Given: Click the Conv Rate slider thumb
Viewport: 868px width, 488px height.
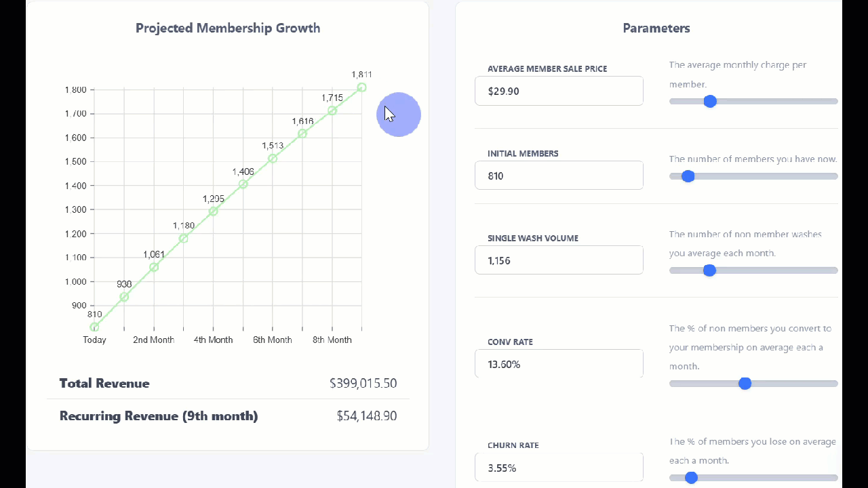Looking at the screenshot, I should [745, 384].
